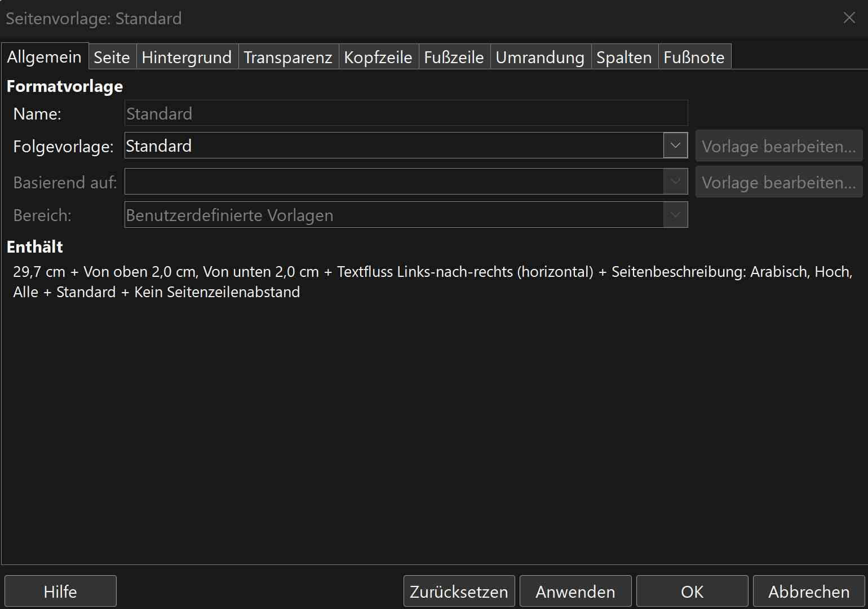The width and height of the screenshot is (868, 609).
Task: Open the Umrandung tab
Action: click(539, 56)
